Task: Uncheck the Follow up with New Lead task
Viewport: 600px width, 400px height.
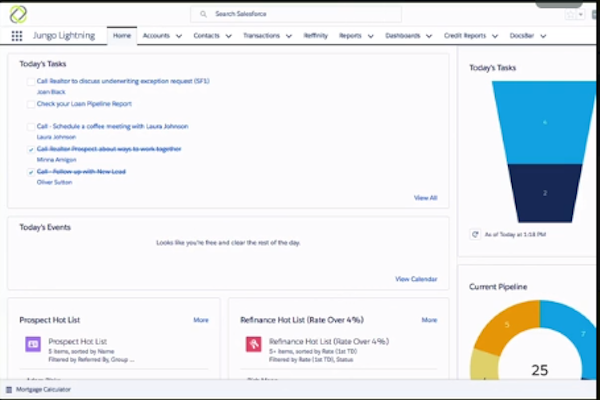Action: 31,172
